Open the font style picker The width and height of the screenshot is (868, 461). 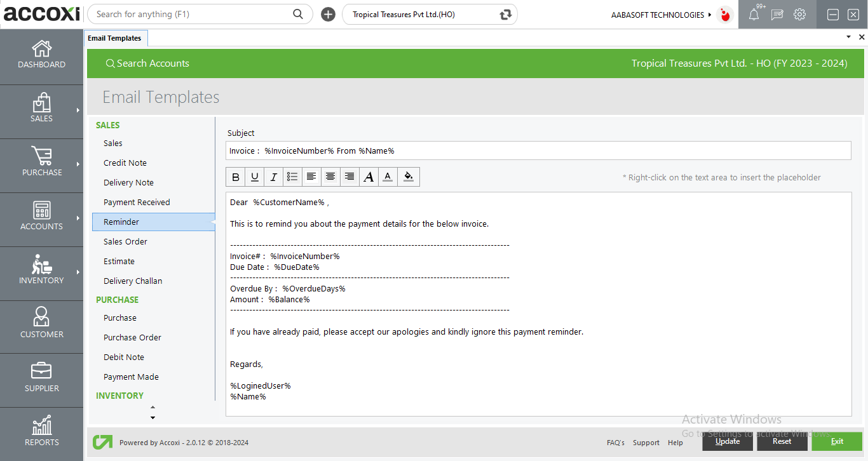[x=369, y=177]
